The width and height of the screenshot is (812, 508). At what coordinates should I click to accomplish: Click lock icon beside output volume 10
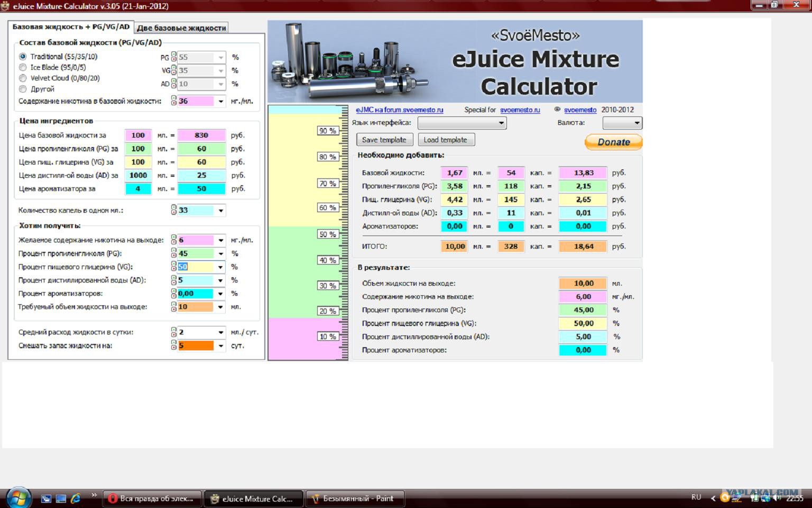(x=173, y=306)
